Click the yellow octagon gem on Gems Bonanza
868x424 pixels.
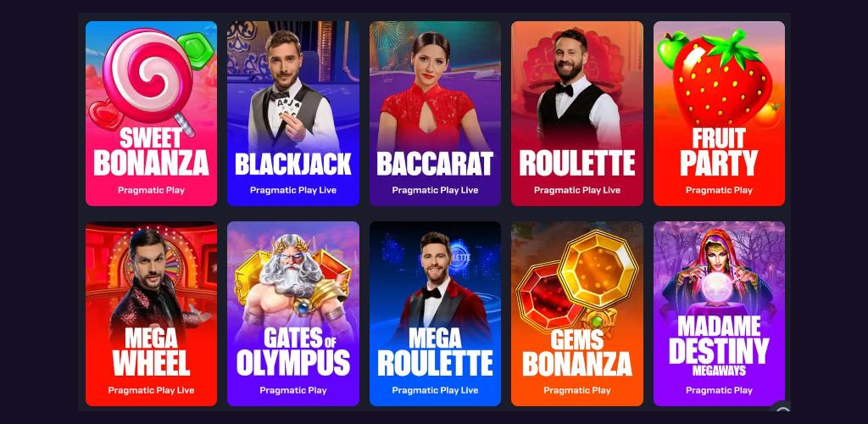coord(598,270)
